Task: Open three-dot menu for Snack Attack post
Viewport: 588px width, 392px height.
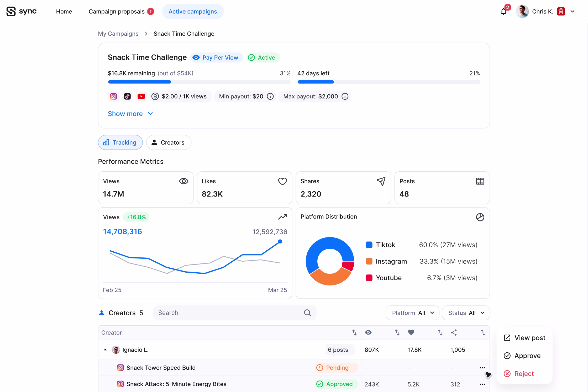Action: 482,384
